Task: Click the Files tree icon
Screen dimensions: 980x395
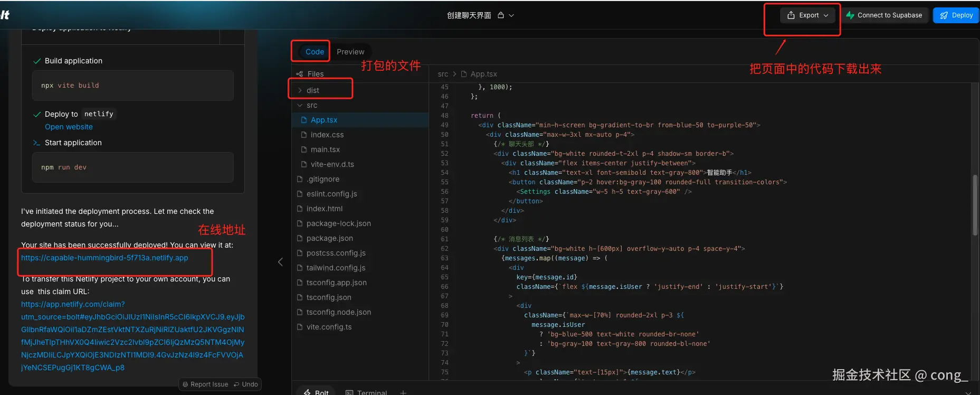Action: coord(300,74)
